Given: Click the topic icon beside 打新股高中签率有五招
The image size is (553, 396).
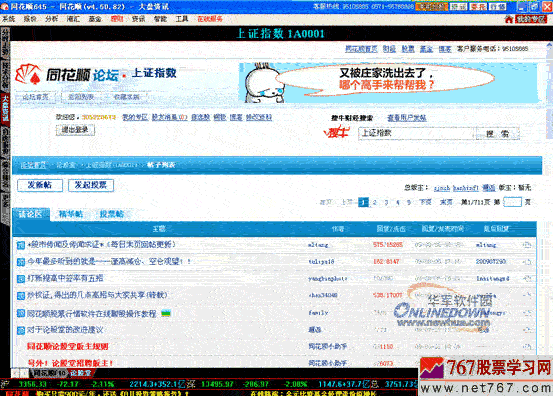Looking at the screenshot, I should coord(20,279).
